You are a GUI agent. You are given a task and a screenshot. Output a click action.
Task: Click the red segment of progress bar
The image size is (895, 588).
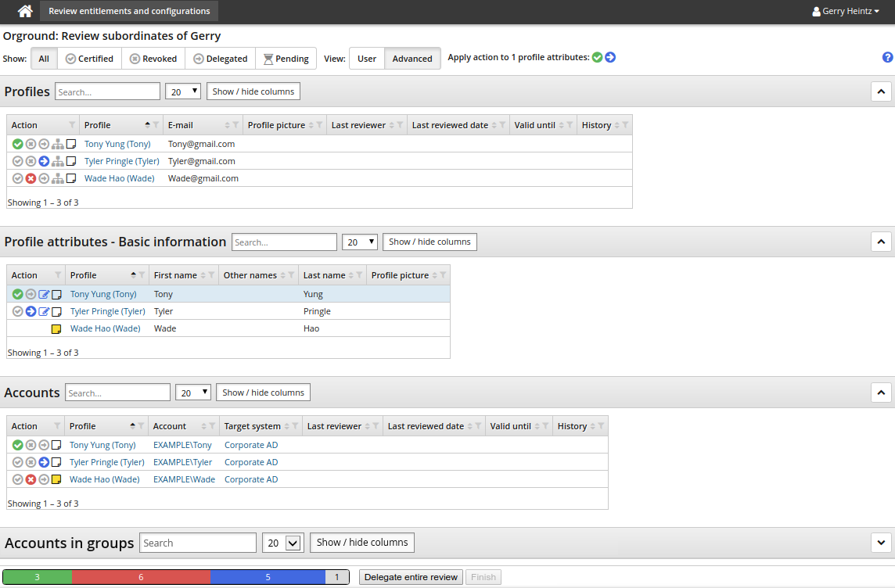click(x=141, y=577)
